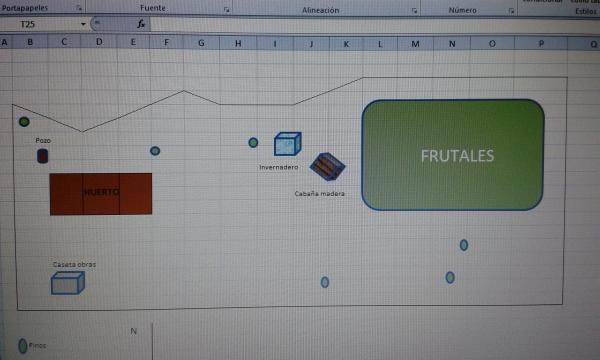Select the Pinos legend oval
Screen dimensions: 600x360
click(x=23, y=346)
